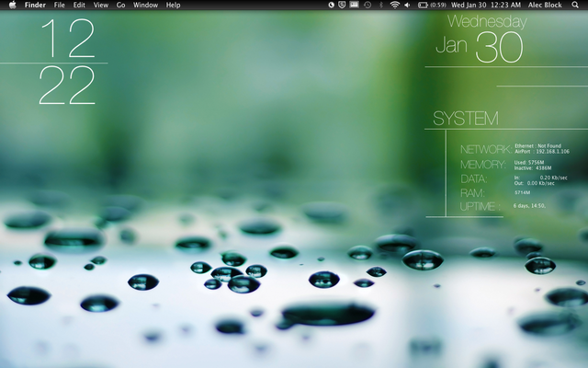588x368 pixels.
Task: Click the battery time remaining (0:59)
Action: (437, 5)
